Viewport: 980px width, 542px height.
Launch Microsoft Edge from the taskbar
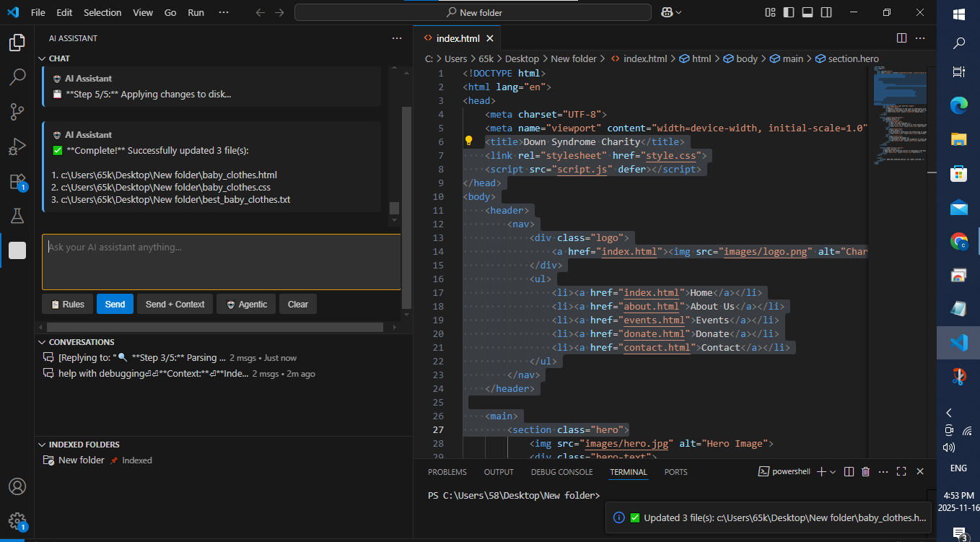(x=958, y=105)
